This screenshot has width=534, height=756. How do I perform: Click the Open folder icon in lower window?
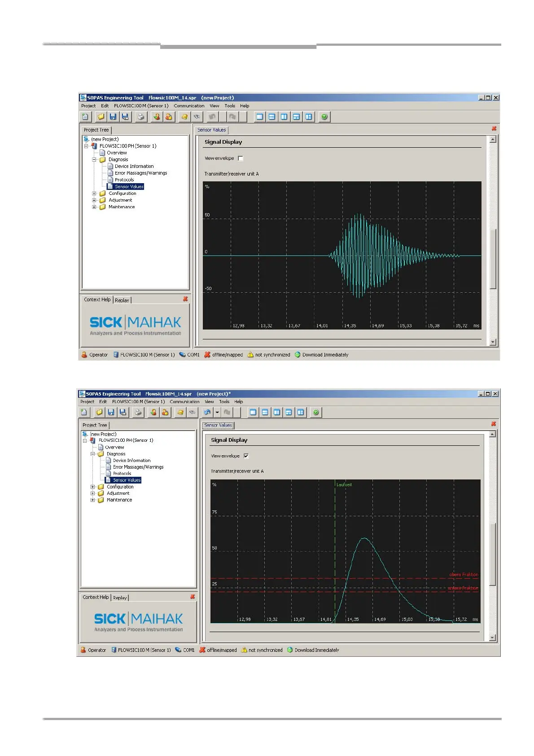(x=99, y=412)
